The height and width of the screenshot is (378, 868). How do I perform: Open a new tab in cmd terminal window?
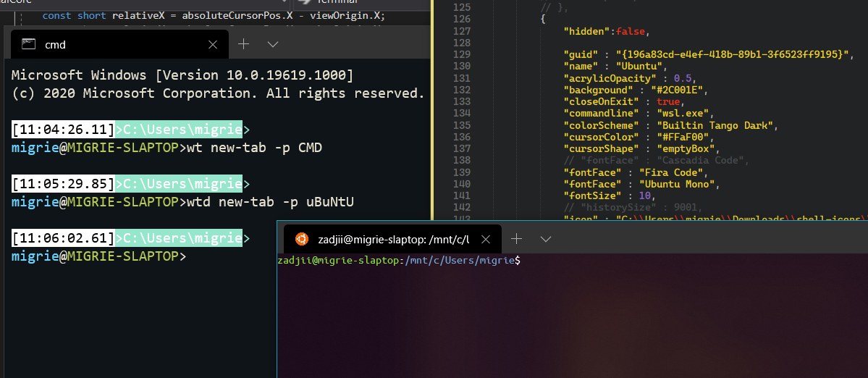coord(243,44)
